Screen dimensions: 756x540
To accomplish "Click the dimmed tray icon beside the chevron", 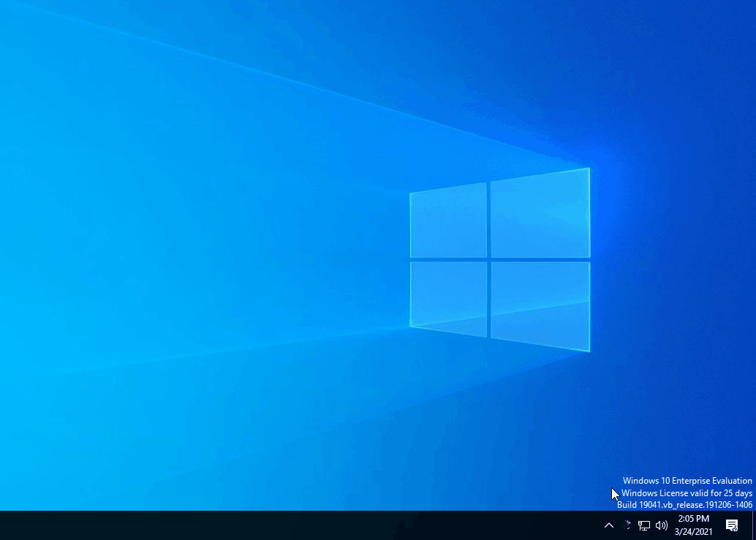I will click(x=627, y=525).
